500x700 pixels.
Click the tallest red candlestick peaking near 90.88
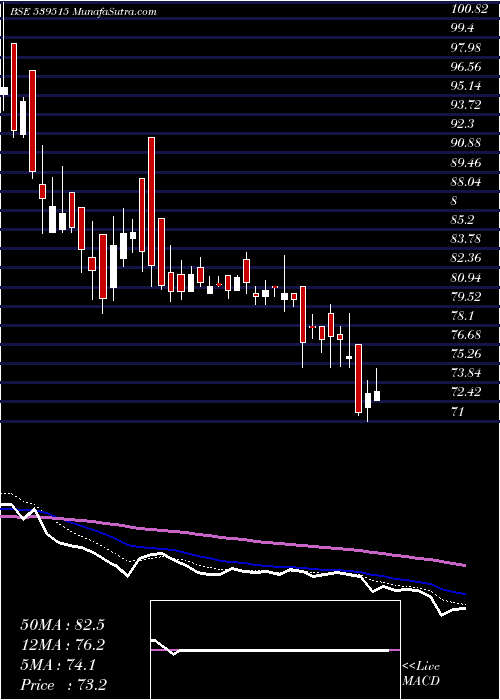click(152, 202)
